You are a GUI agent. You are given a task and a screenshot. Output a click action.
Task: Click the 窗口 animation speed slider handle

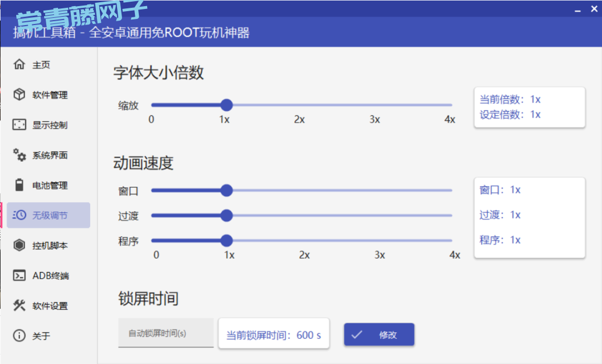pos(226,191)
